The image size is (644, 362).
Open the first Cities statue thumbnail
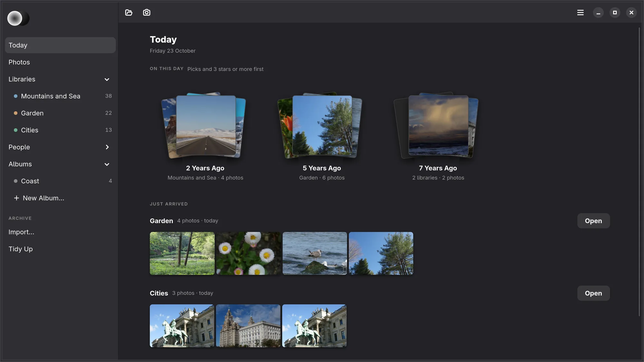[x=182, y=326]
